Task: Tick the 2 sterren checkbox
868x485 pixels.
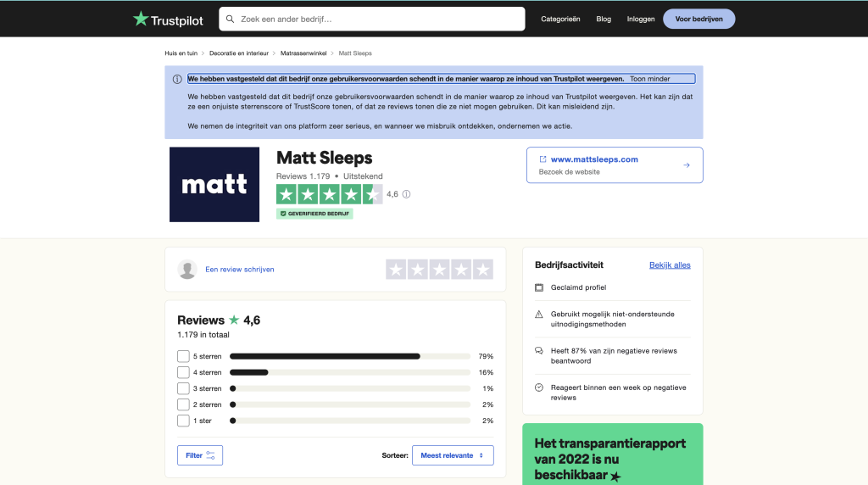Action: (x=183, y=404)
